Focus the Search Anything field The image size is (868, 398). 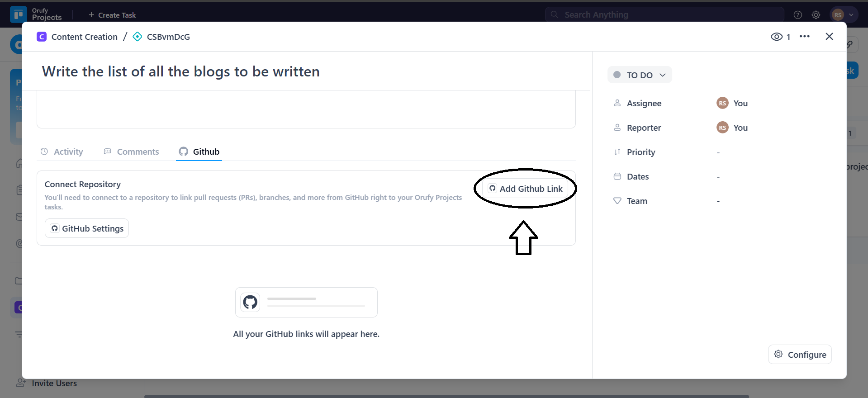[x=665, y=14]
